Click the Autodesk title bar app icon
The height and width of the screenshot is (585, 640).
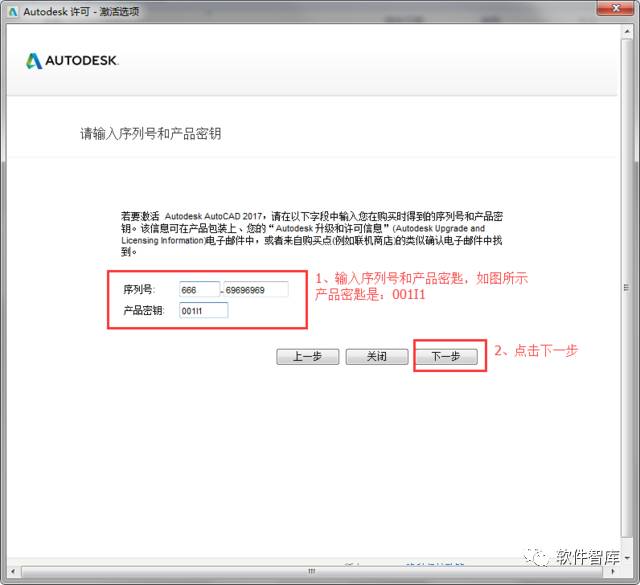click(13, 12)
